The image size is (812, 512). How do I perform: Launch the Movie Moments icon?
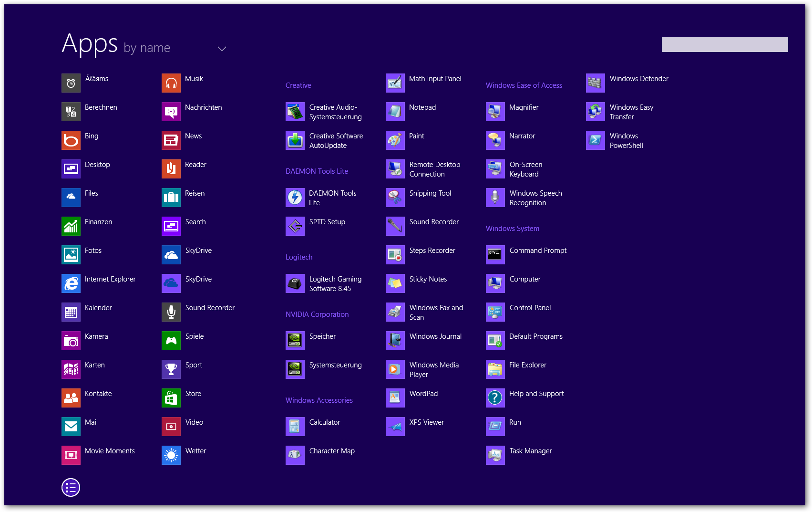(71, 455)
